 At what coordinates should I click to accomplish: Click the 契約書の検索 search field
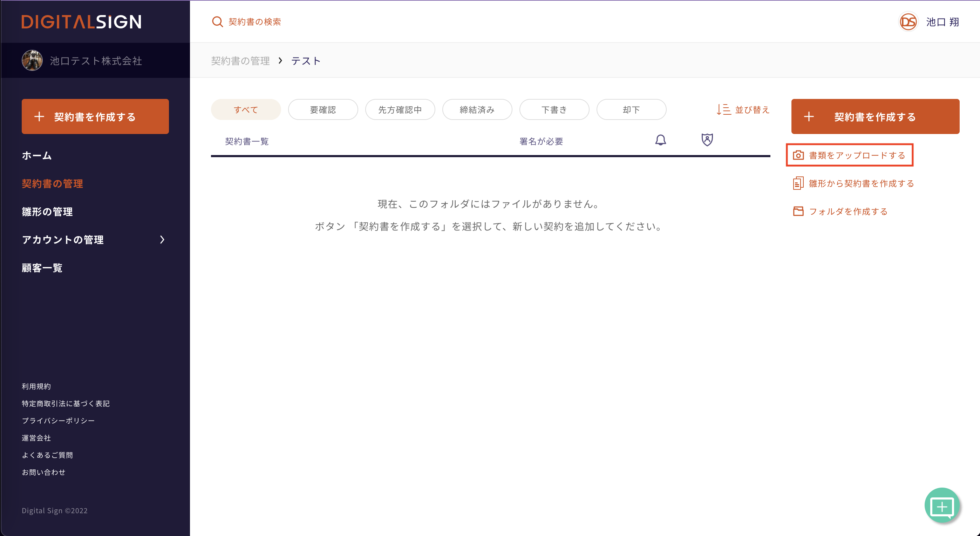click(255, 22)
